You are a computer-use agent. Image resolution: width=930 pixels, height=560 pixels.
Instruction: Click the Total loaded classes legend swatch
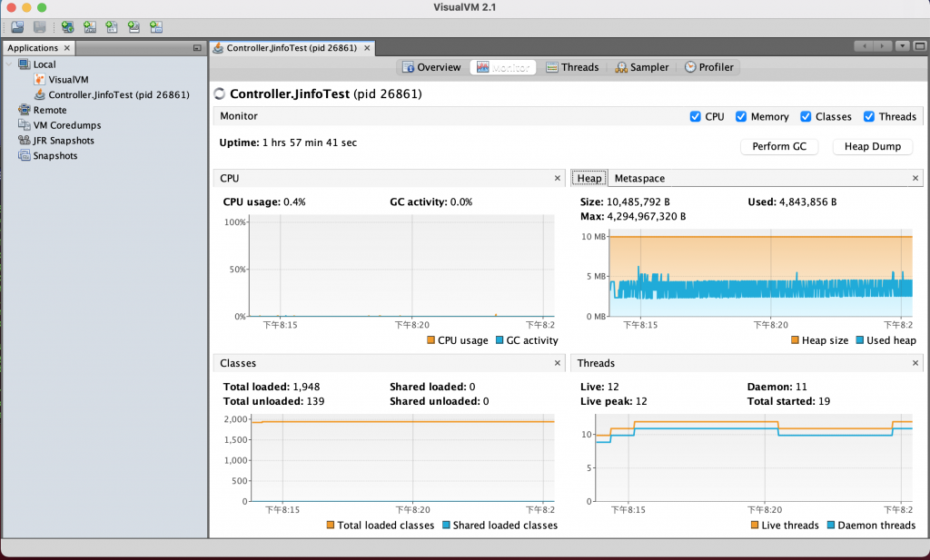(331, 525)
